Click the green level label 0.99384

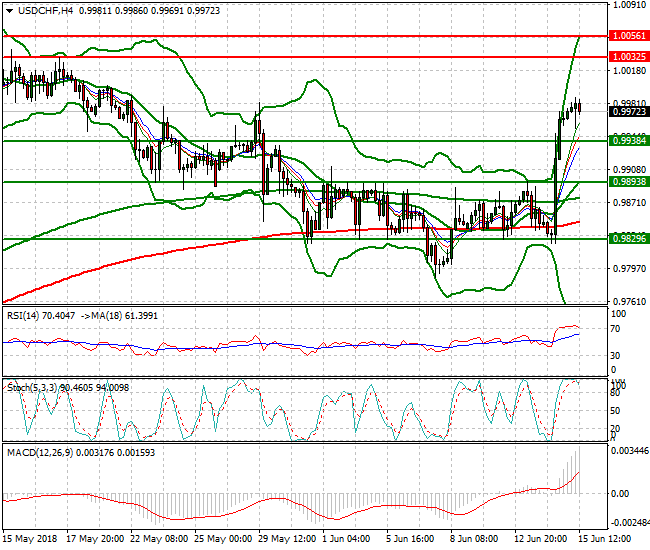(629, 141)
